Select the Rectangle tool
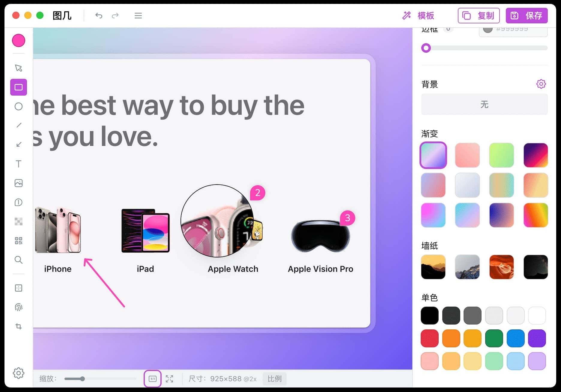561x392 pixels. (19, 87)
